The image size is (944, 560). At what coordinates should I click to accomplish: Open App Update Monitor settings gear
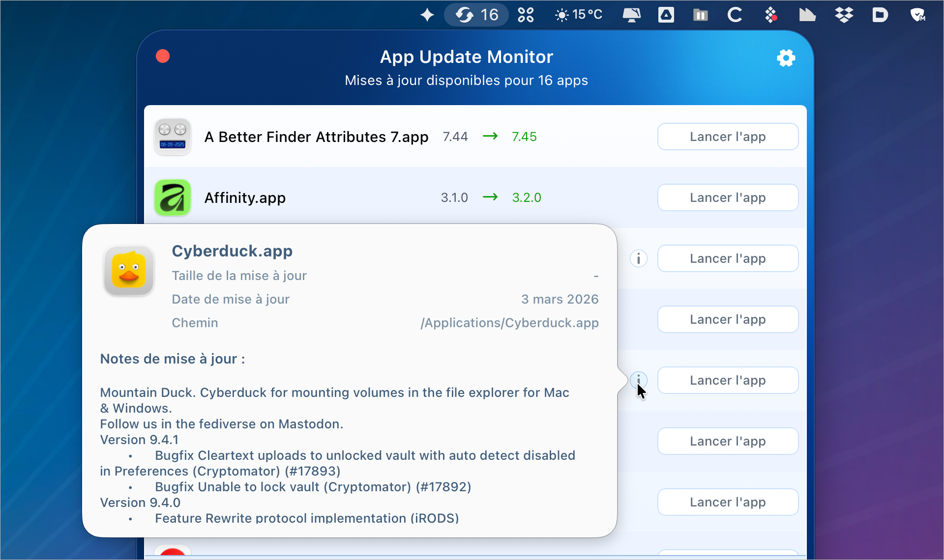[786, 58]
